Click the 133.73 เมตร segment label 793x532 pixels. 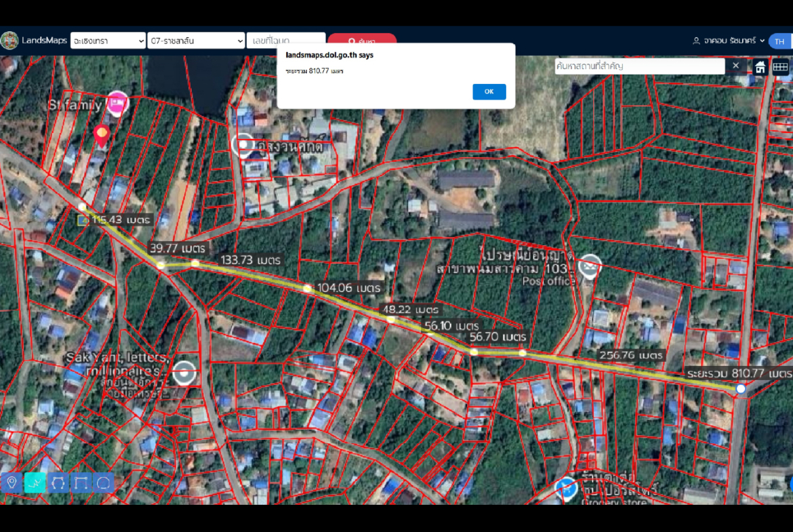tap(250, 260)
